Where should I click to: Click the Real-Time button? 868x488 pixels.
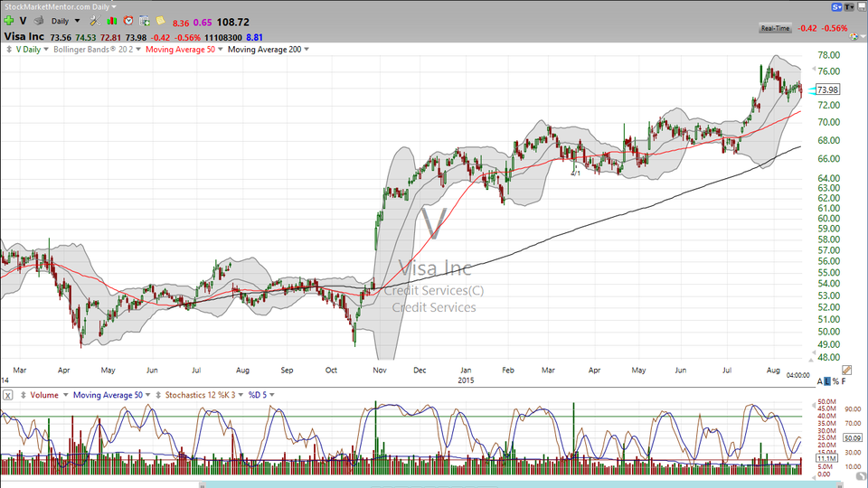[x=775, y=28]
